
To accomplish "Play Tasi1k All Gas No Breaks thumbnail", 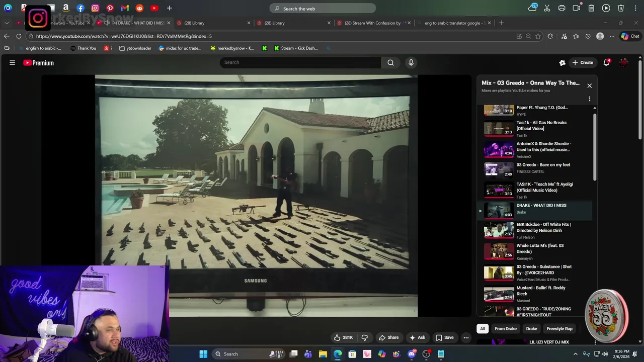I will point(499,129).
